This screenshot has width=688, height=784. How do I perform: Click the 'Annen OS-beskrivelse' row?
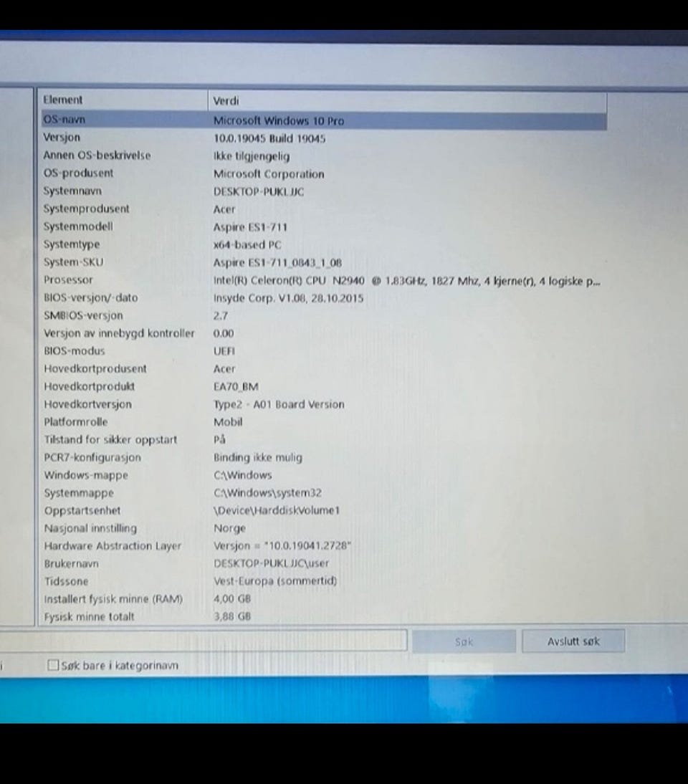[x=324, y=156]
